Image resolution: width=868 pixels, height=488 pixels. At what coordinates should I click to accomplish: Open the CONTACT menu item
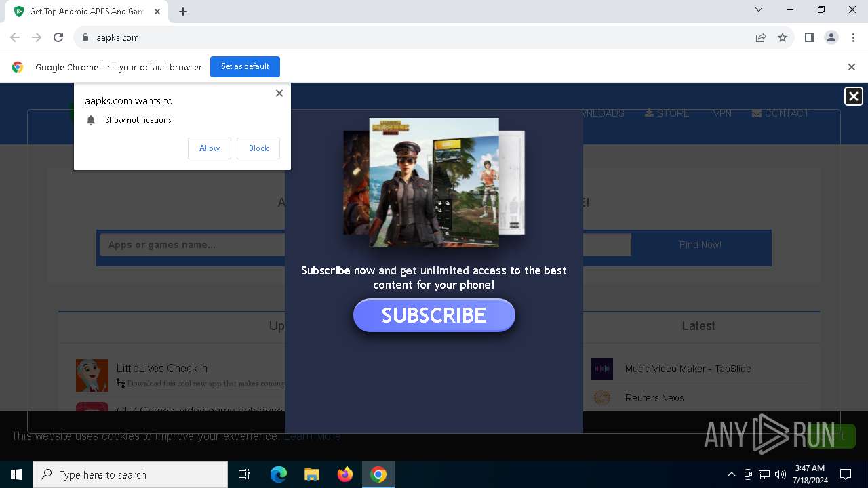(x=781, y=113)
